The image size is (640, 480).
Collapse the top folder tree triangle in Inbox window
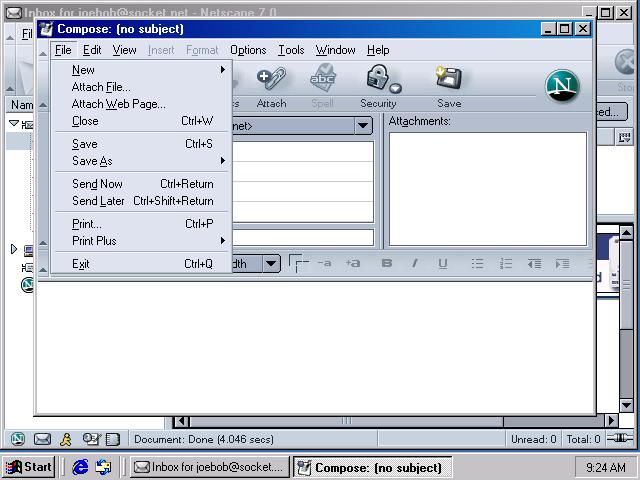(x=14, y=123)
